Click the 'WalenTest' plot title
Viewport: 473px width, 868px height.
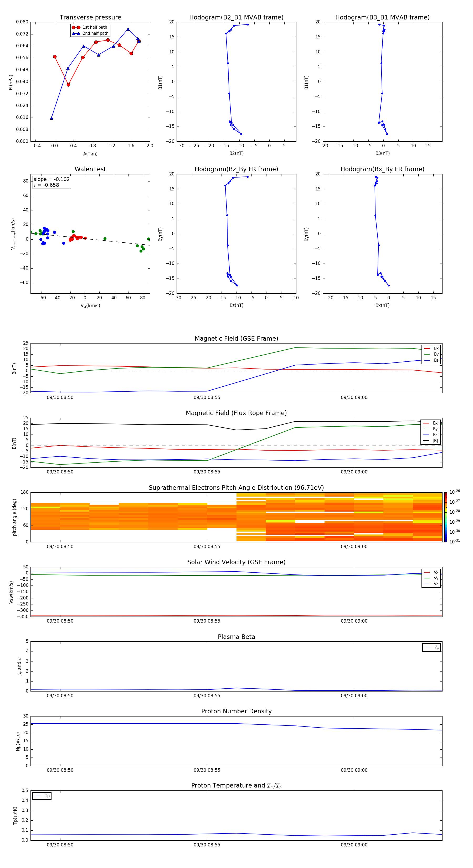pyautogui.click(x=90, y=169)
